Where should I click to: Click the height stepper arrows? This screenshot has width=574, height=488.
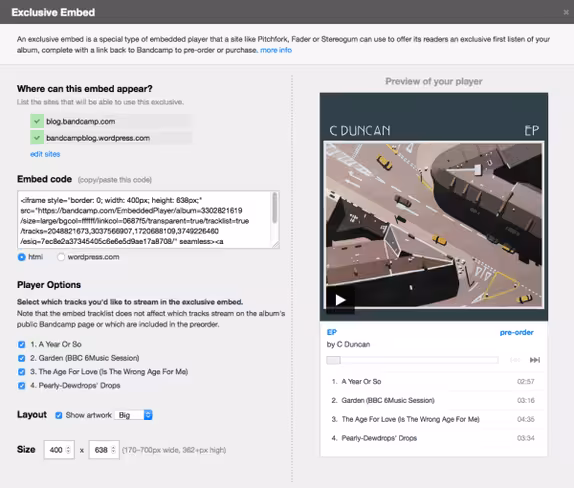tap(113, 450)
